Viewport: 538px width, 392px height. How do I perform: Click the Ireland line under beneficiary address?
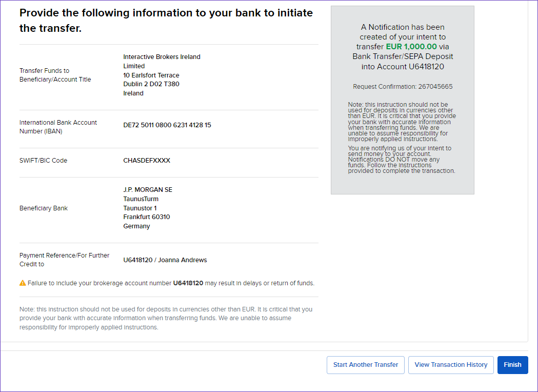133,93
